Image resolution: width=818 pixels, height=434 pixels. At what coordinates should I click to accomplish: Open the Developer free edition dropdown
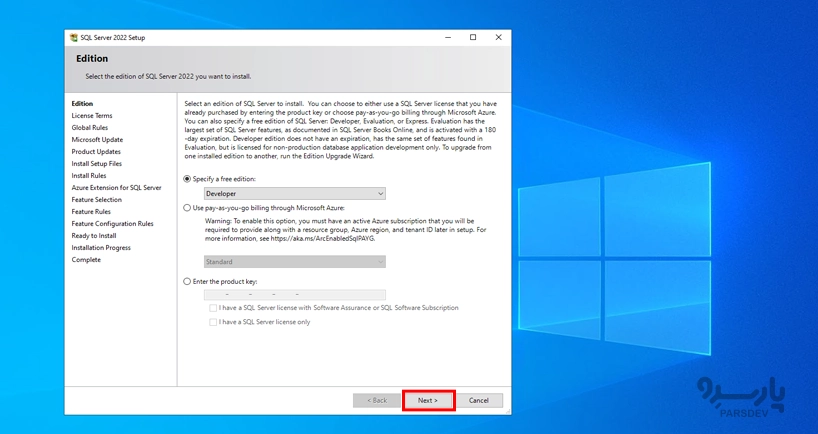[x=294, y=194]
